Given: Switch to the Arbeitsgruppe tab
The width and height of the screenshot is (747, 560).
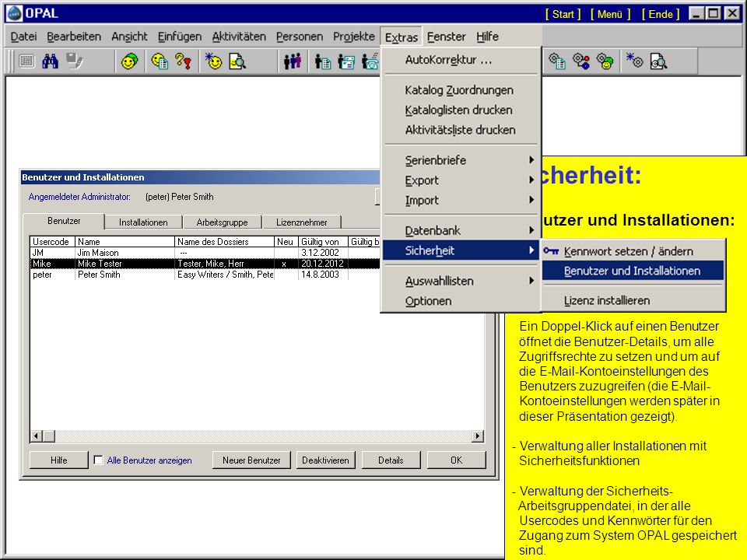Looking at the screenshot, I should [222, 222].
